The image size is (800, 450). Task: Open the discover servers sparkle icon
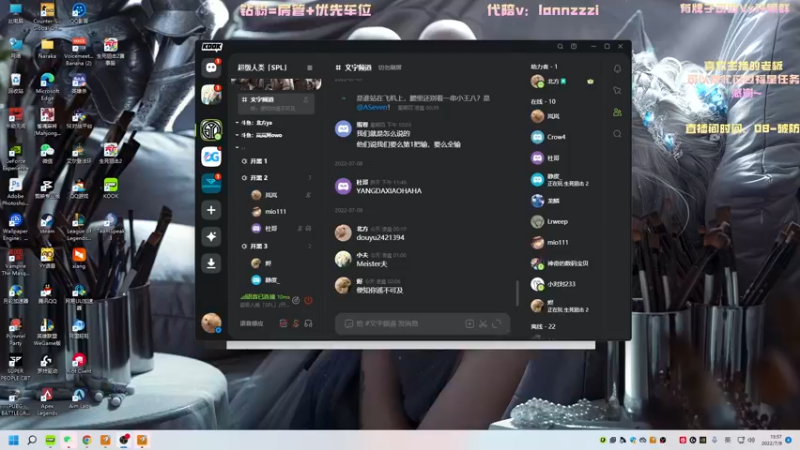click(211, 236)
